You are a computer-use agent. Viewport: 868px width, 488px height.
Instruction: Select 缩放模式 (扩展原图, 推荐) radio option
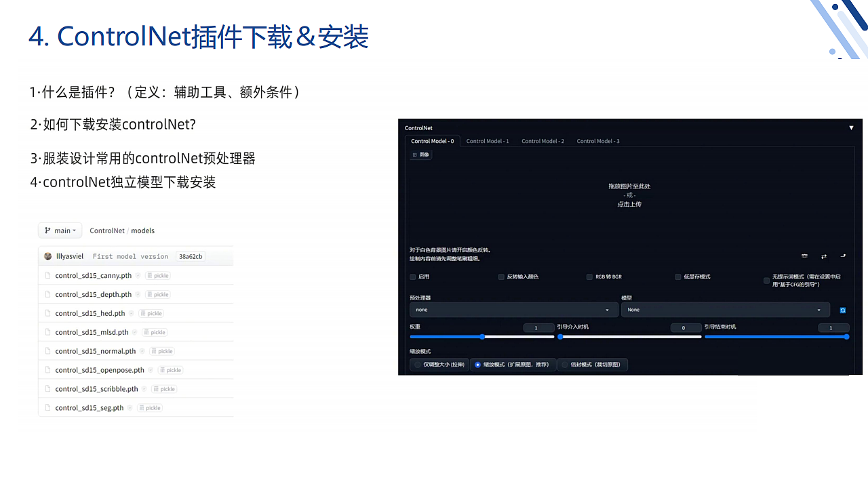point(513,365)
